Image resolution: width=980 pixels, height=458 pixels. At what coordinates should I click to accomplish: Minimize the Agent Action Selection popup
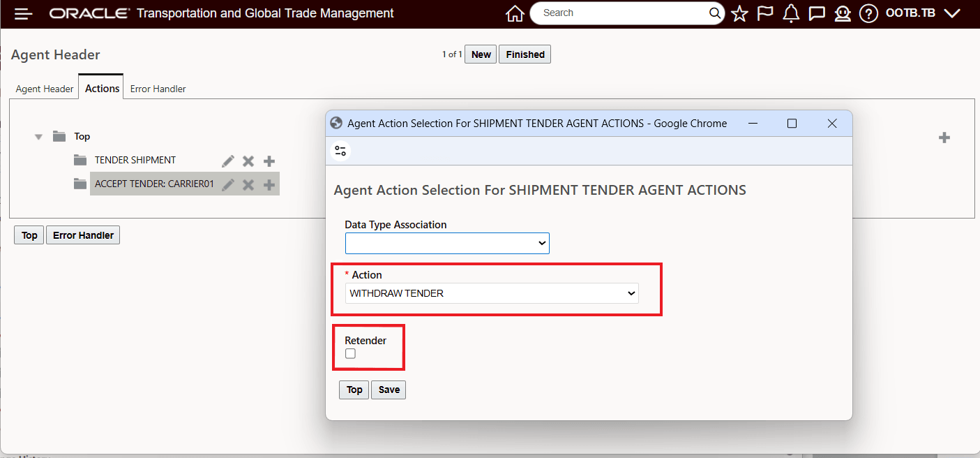pyautogui.click(x=753, y=124)
